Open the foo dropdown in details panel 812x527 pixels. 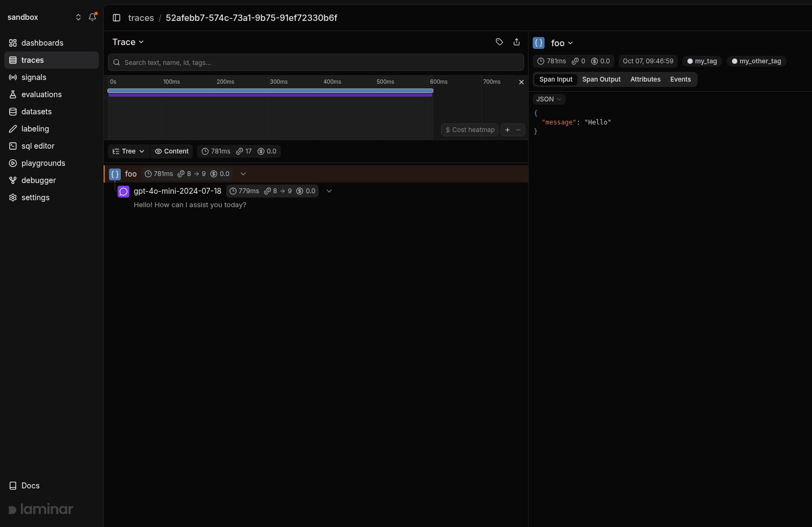point(562,43)
